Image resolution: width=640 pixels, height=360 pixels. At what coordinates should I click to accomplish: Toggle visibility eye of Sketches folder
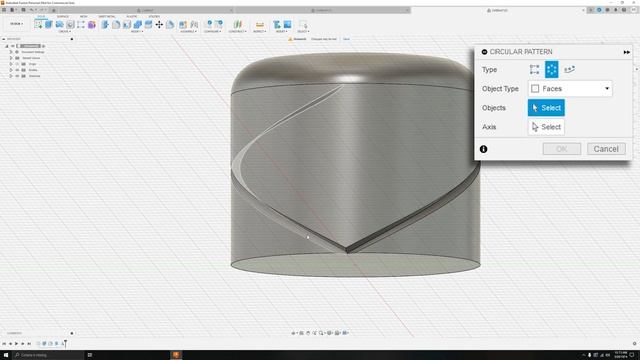pyautogui.click(x=17, y=76)
